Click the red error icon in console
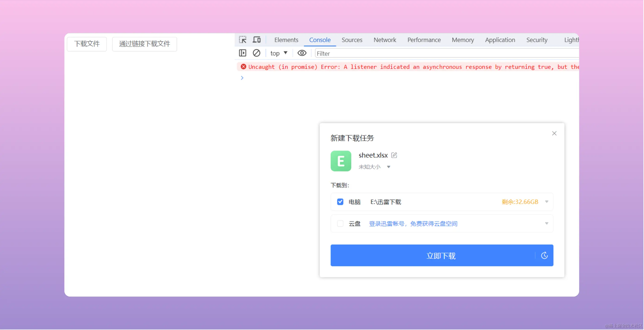The width and height of the screenshot is (644, 330). click(243, 67)
